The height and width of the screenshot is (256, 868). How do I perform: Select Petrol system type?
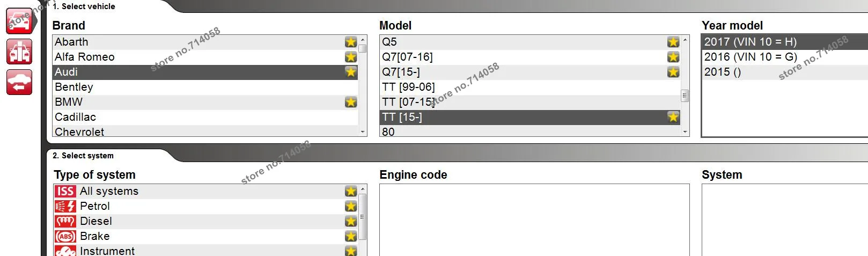pyautogui.click(x=205, y=206)
